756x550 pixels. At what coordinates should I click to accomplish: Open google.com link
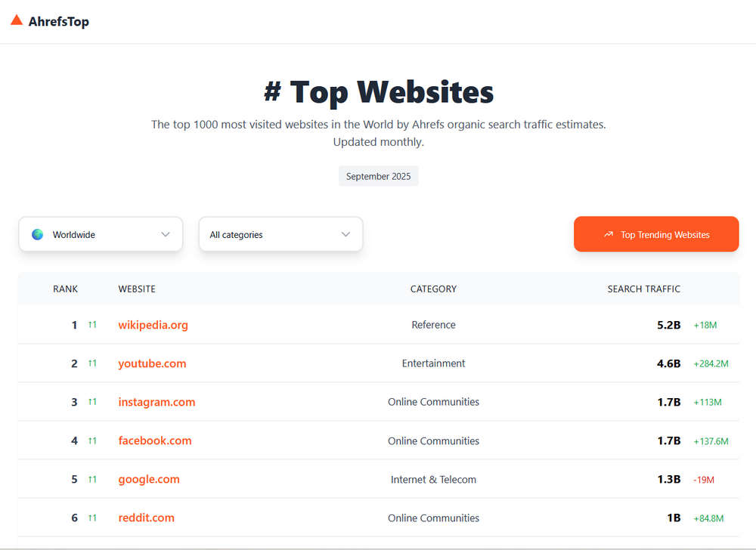(x=148, y=479)
